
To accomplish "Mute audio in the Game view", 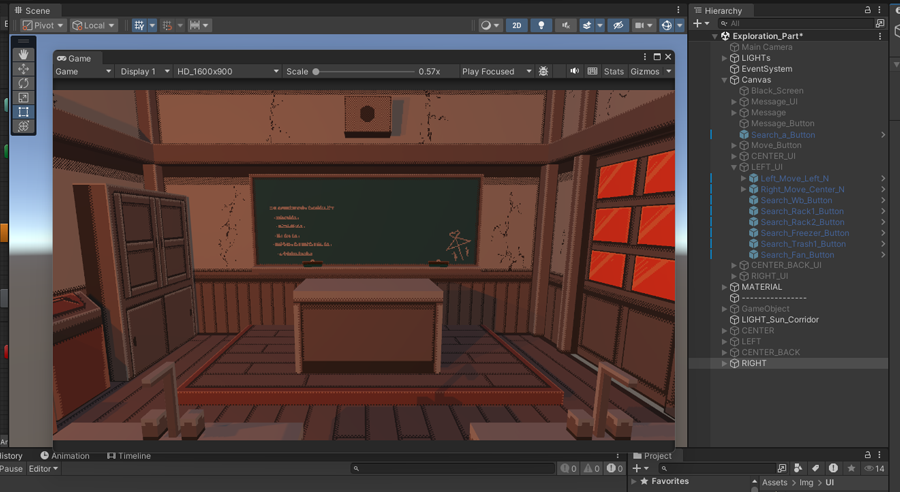I will [574, 72].
